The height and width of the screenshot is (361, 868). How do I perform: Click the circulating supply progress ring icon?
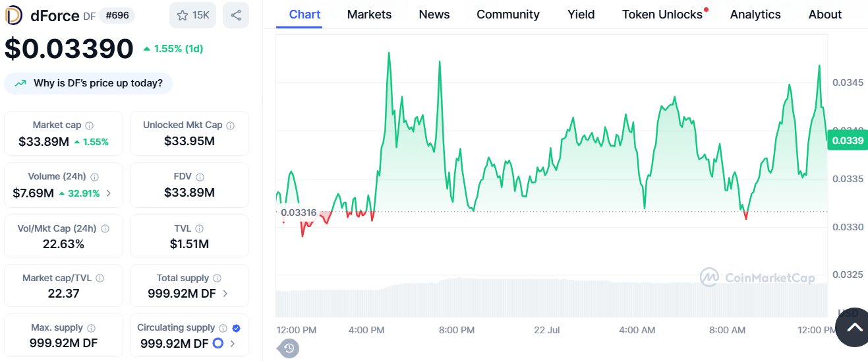[218, 343]
